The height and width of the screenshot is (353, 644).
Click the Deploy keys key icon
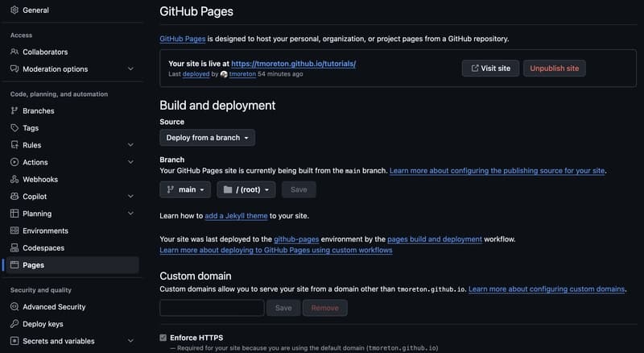point(14,324)
